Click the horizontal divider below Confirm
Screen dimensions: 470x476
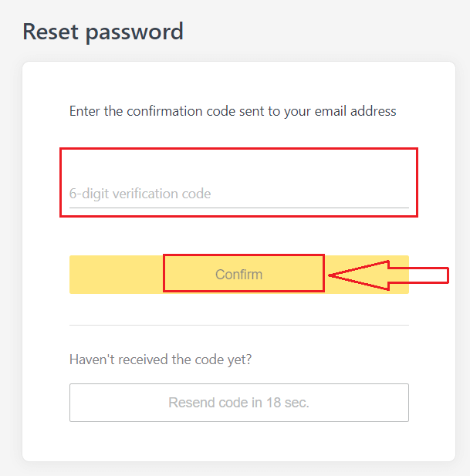coord(238,325)
